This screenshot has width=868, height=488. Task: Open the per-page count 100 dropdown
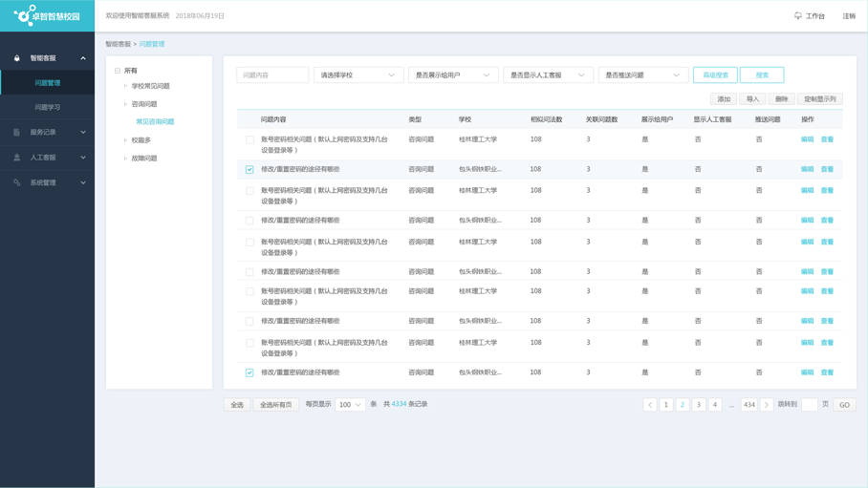point(350,405)
